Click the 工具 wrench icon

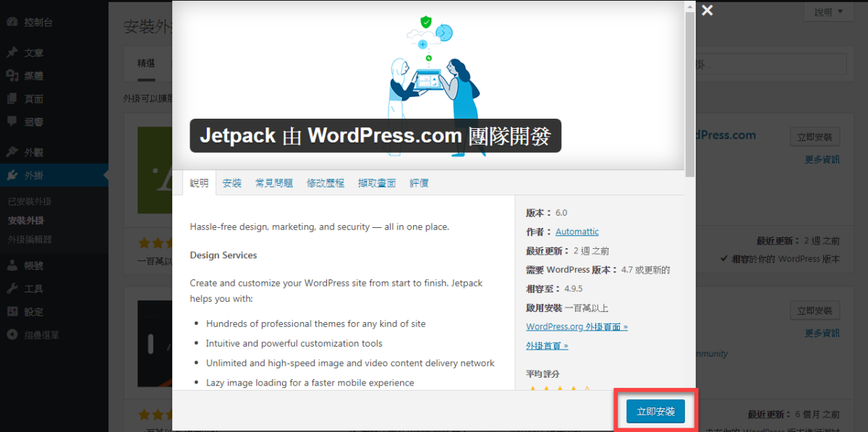[x=12, y=289]
